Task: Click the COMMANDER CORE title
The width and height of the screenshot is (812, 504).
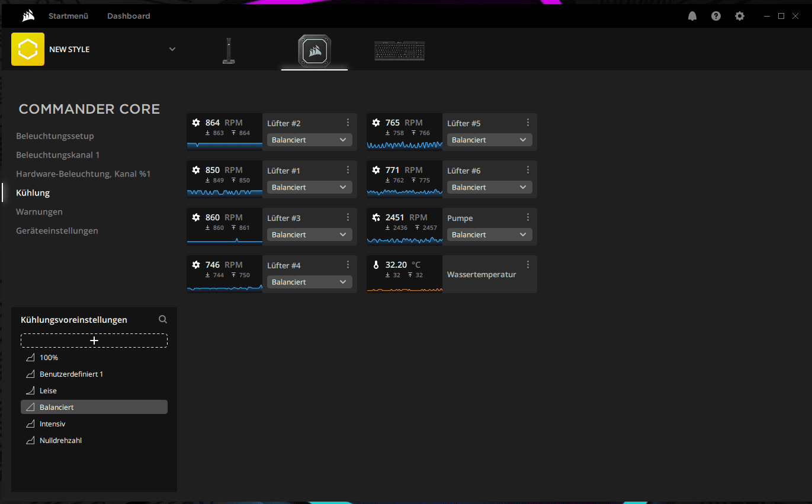Action: pyautogui.click(x=89, y=109)
